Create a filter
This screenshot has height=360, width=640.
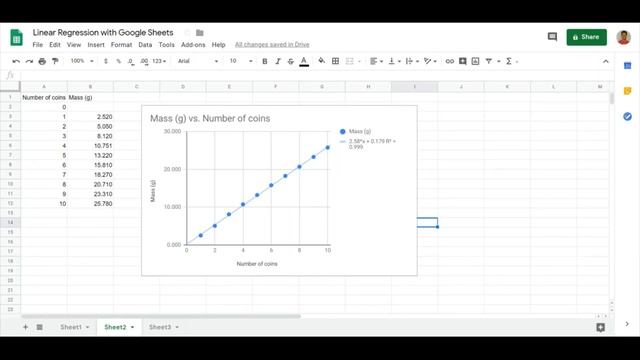[x=489, y=61]
